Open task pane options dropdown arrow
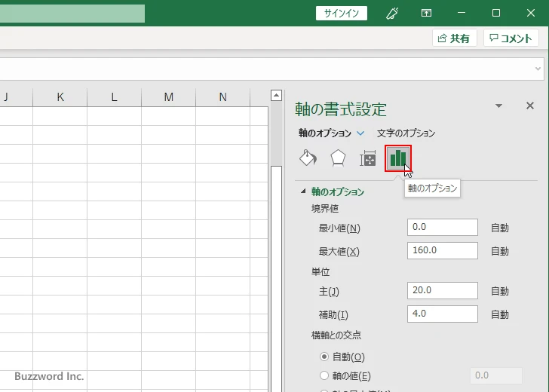Screen dimensions: 549x392 pos(499,106)
